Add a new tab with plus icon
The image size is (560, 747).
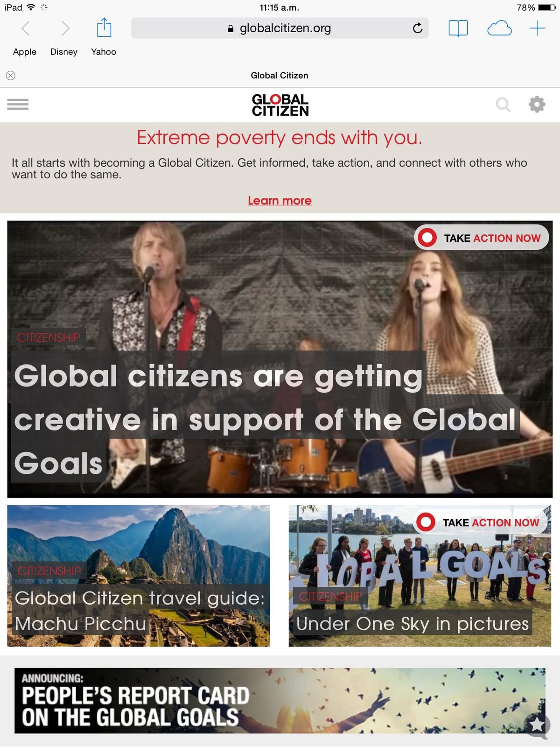point(538,28)
